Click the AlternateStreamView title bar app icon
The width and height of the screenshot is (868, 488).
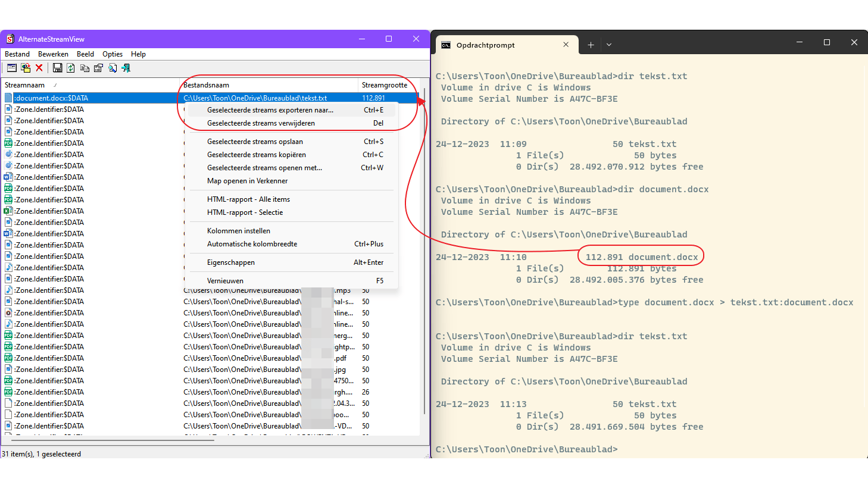(10, 39)
